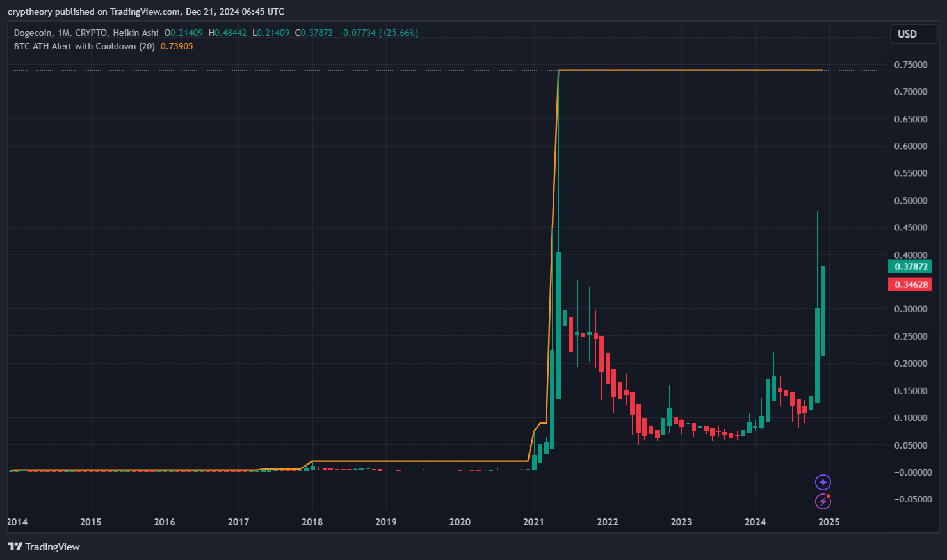This screenshot has height=560, width=947.
Task: Click the TradingView logo
Action: pos(44,547)
